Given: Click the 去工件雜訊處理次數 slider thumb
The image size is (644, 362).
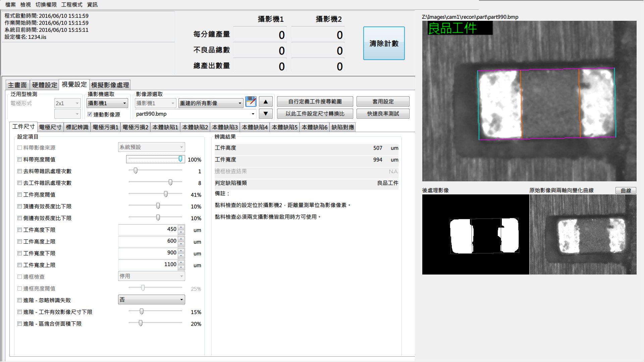Looking at the screenshot, I should (x=170, y=182).
